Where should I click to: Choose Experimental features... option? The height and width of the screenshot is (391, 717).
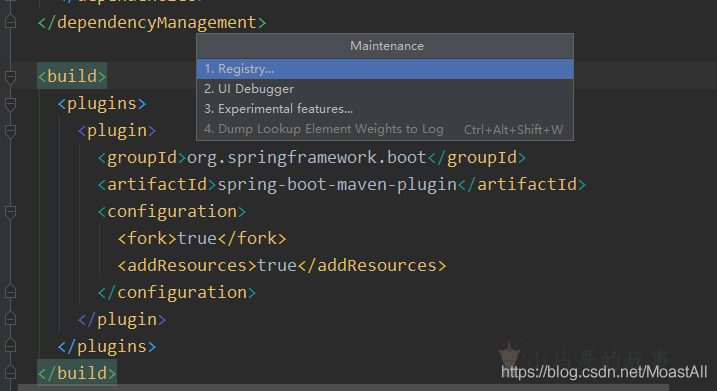click(385, 109)
